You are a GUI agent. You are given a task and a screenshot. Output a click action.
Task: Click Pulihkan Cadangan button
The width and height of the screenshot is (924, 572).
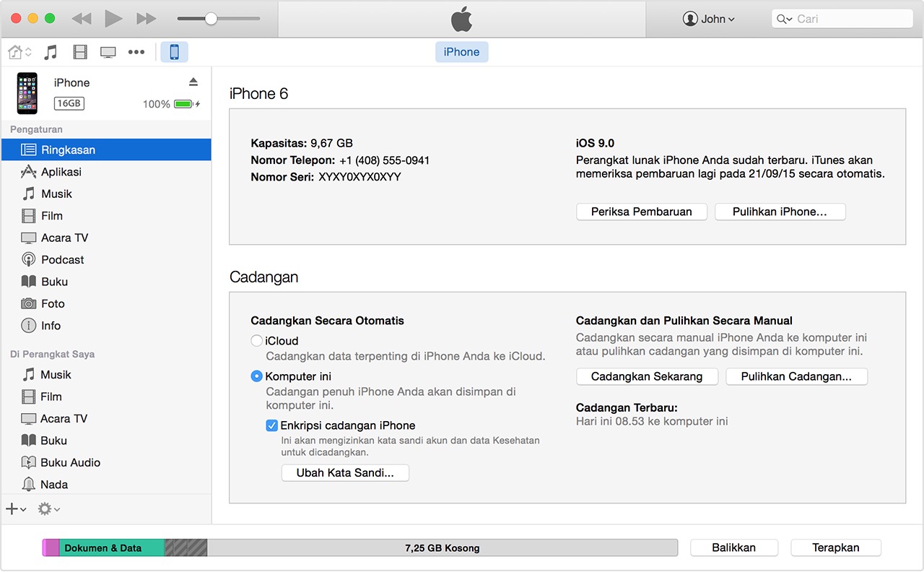pyautogui.click(x=796, y=376)
